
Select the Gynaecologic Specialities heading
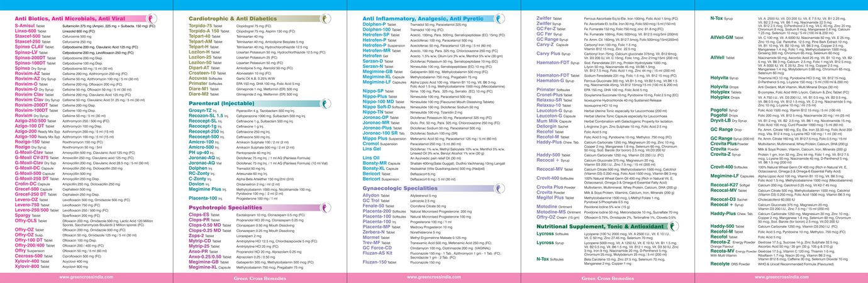pos(400,188)
